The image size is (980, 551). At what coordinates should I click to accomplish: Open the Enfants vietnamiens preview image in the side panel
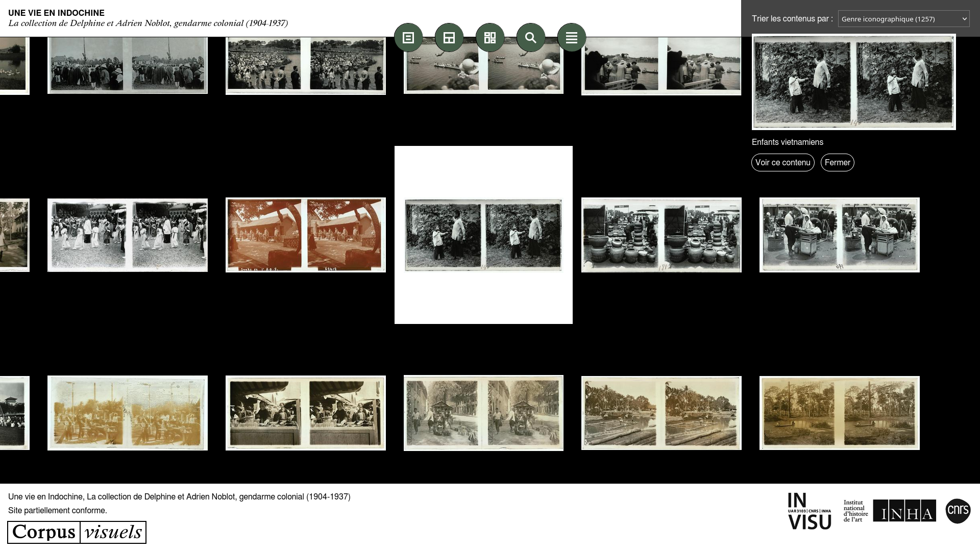[853, 82]
